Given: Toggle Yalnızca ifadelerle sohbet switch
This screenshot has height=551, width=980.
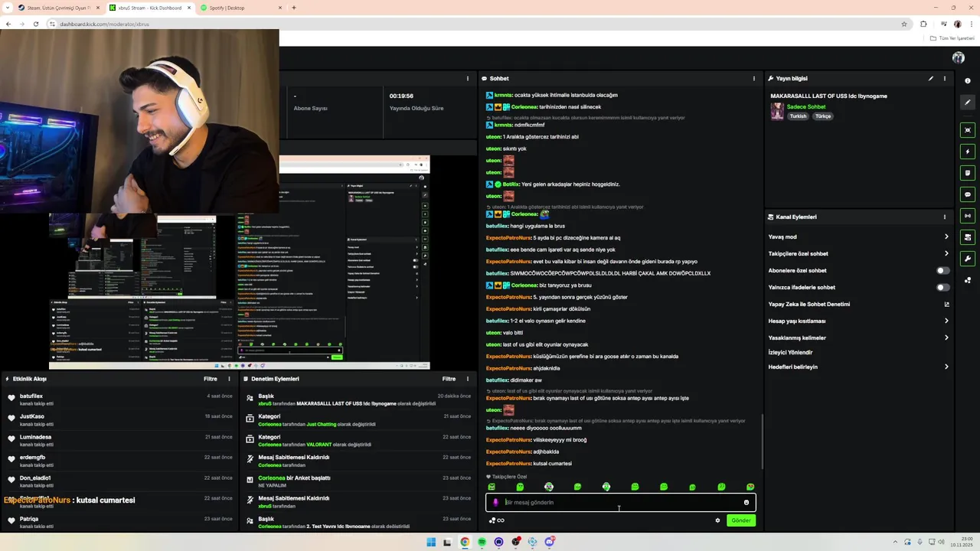Looking at the screenshot, I should coord(943,287).
